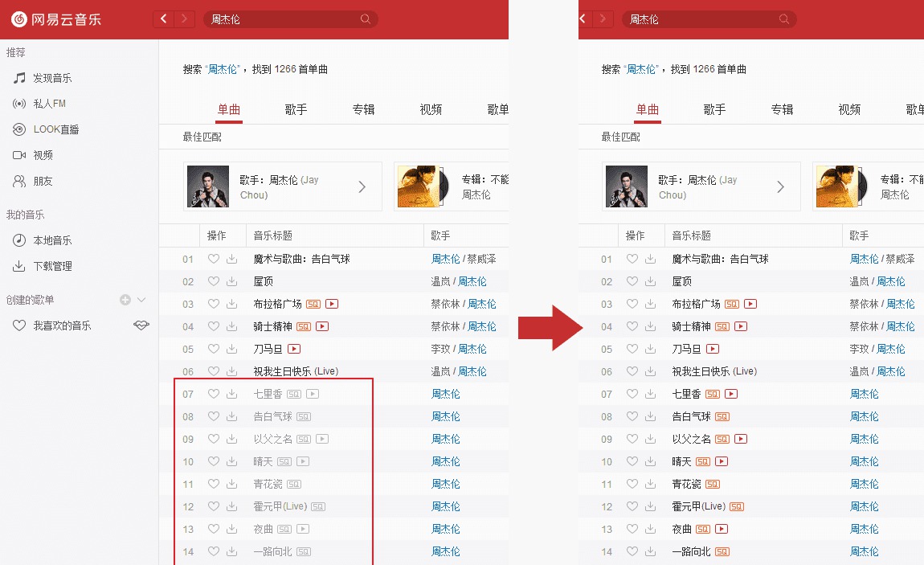Image resolution: width=924 pixels, height=565 pixels.
Task: Like song 01 in left window
Action: (213, 259)
